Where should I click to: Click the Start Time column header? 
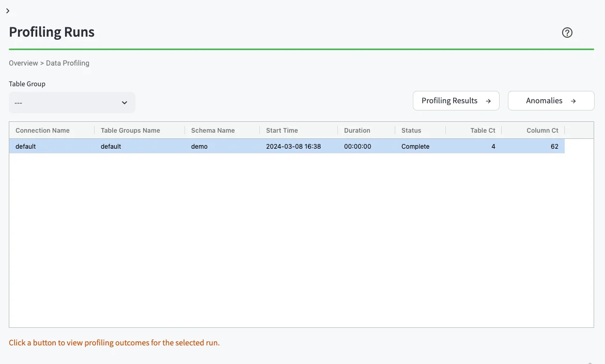282,130
